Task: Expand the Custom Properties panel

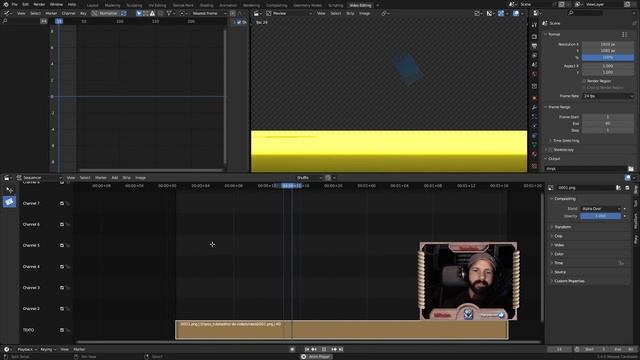Action: tap(569, 281)
